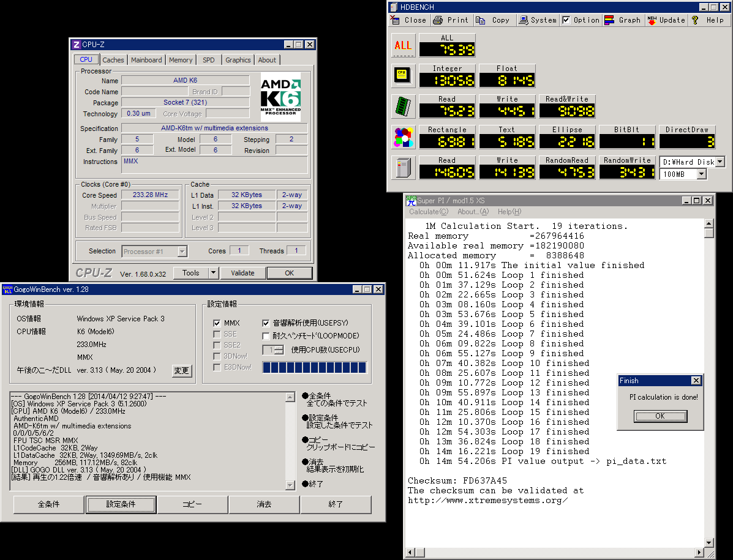Image resolution: width=733 pixels, height=560 pixels.
Task: Click the Super PI horizontal scrollbar left arrow
Action: pyautogui.click(x=410, y=553)
